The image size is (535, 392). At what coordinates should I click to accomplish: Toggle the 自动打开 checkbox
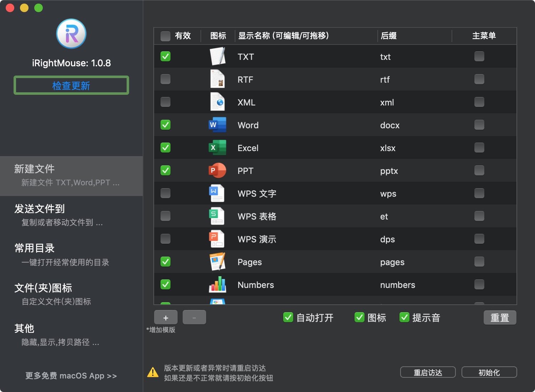pyautogui.click(x=288, y=317)
